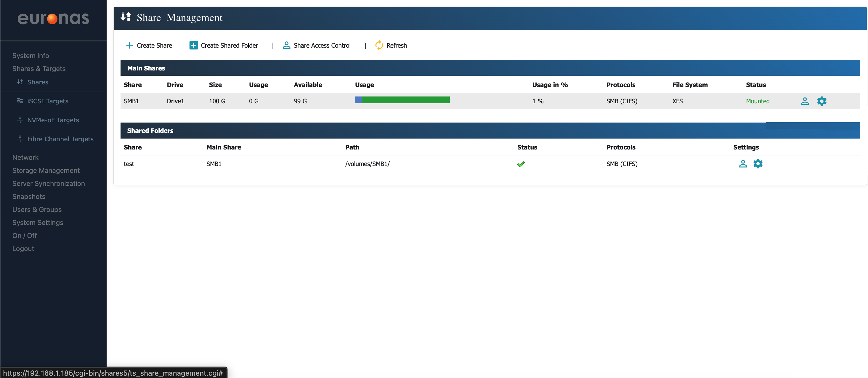The width and height of the screenshot is (868, 378).
Task: Expand Storage Management sidebar section
Action: pos(46,170)
